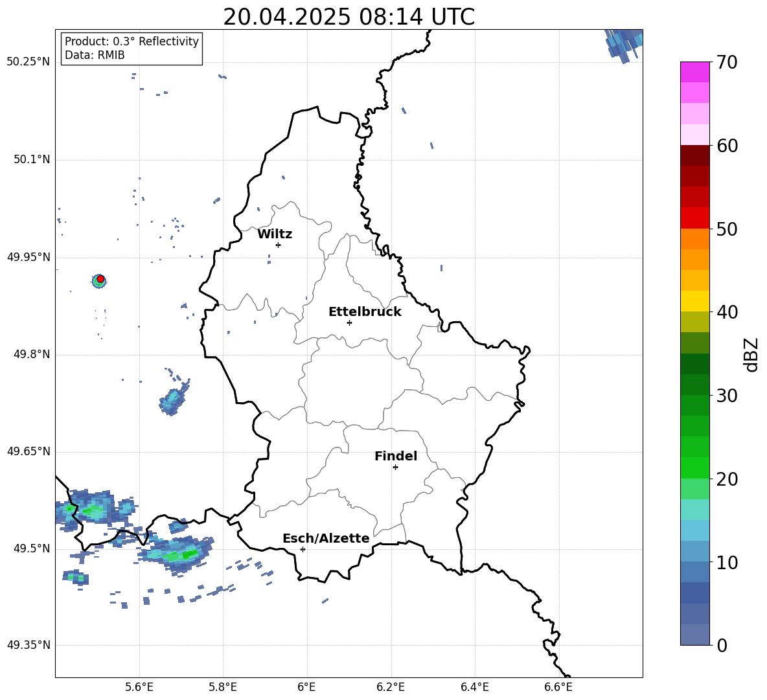Screen dimensions: 767x700
Task: Pick the orange colorbar swatch just below 50
Action: 694,238
